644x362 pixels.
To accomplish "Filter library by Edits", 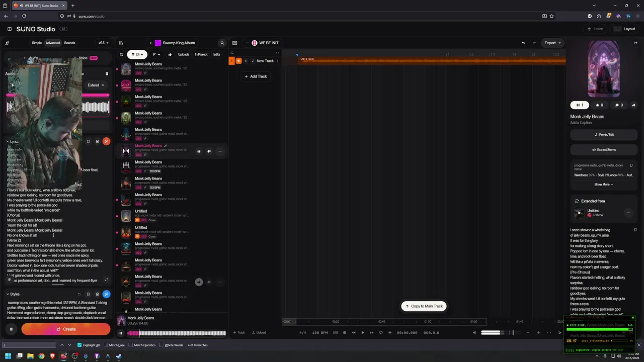I will [x=217, y=54].
